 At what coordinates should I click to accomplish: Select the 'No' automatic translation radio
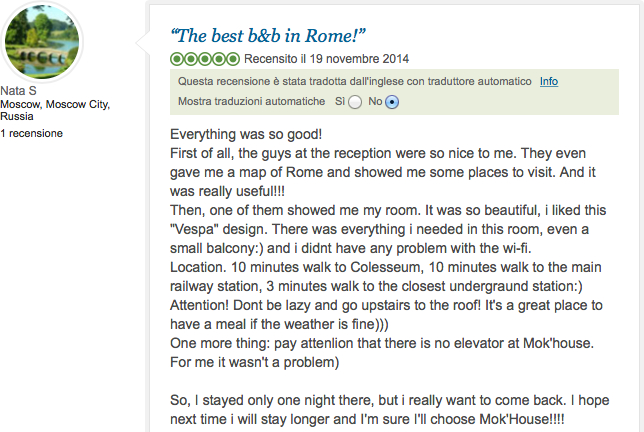pyautogui.click(x=392, y=102)
